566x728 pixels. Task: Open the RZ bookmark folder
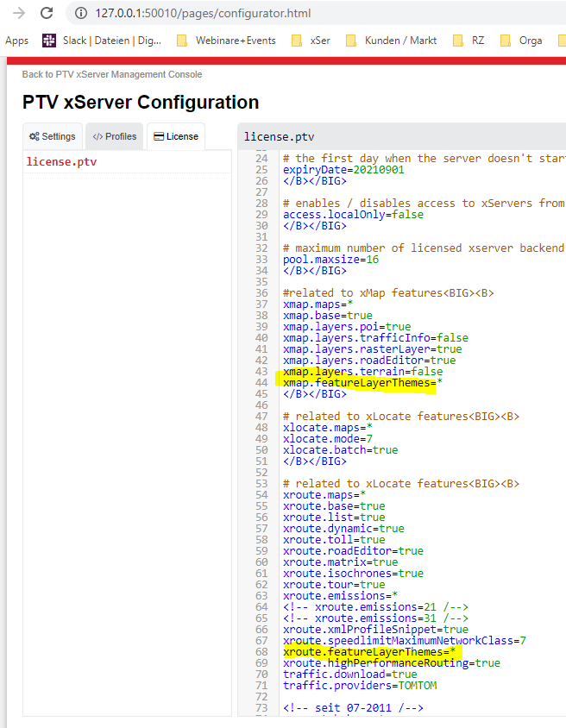(x=469, y=41)
